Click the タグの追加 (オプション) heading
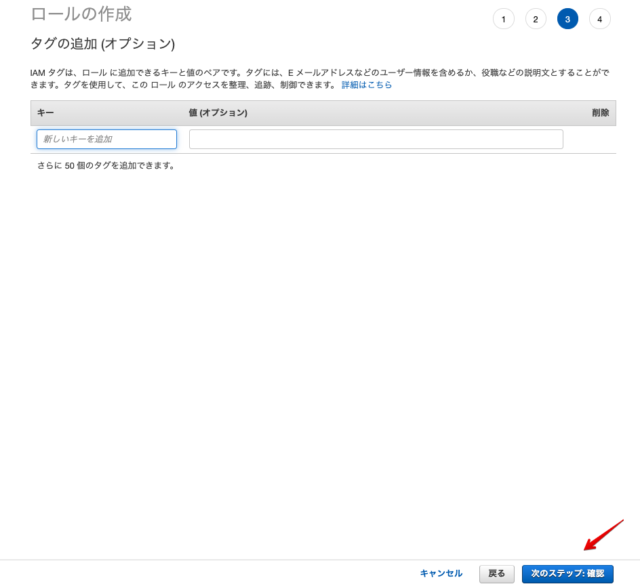Screen dimensions: 640x584 [103, 44]
